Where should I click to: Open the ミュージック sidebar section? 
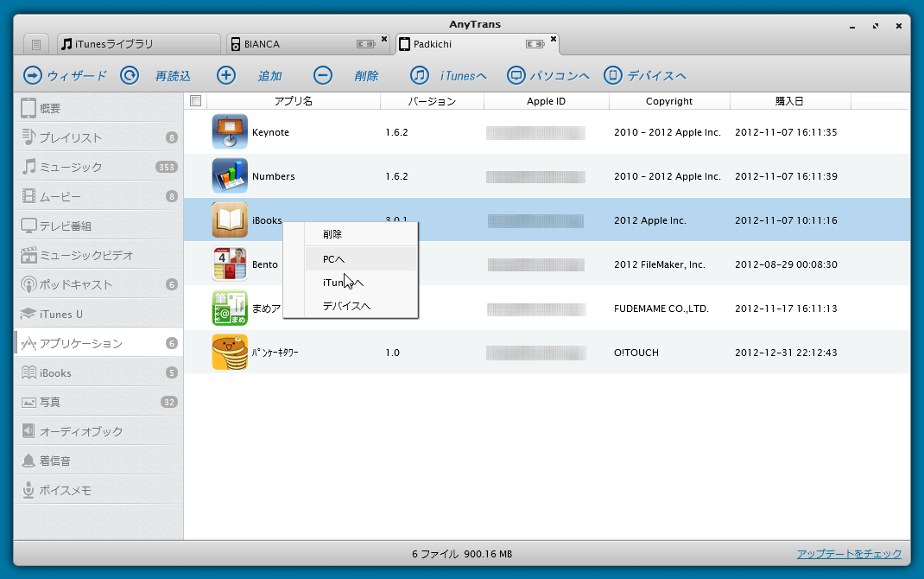[98, 167]
